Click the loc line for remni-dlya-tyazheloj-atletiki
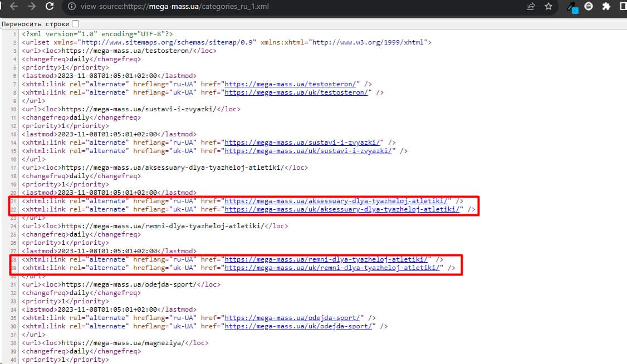This screenshot has width=627, height=364. click(x=155, y=226)
